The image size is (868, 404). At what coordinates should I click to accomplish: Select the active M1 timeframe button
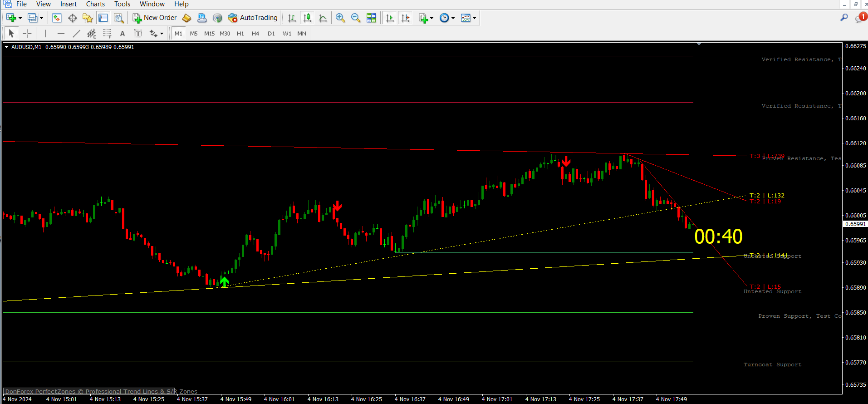coord(178,34)
